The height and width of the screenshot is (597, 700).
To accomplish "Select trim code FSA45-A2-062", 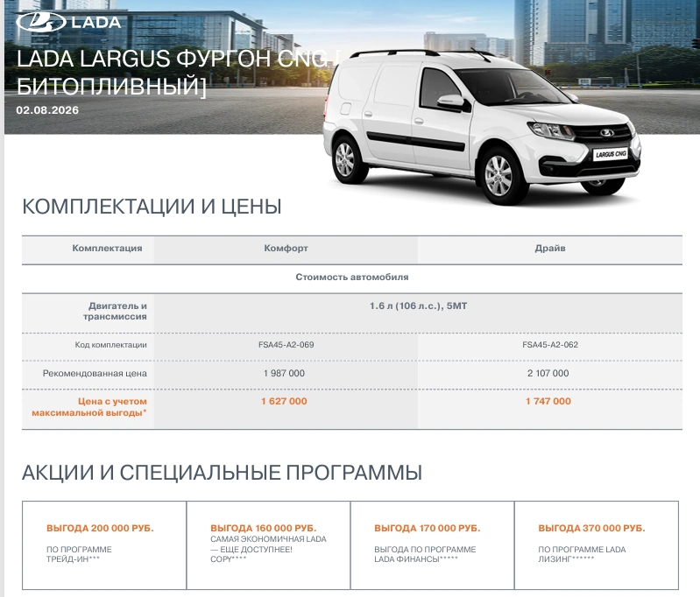I will [550, 345].
